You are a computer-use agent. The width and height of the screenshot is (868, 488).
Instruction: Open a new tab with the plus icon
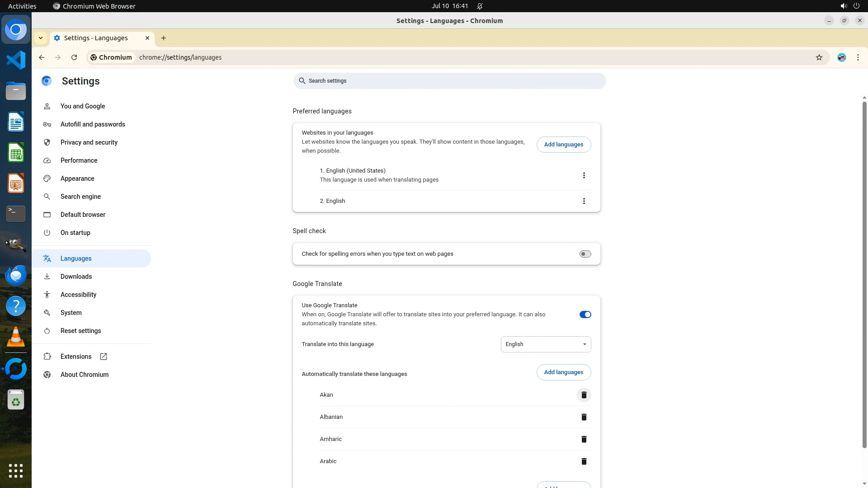[164, 38]
